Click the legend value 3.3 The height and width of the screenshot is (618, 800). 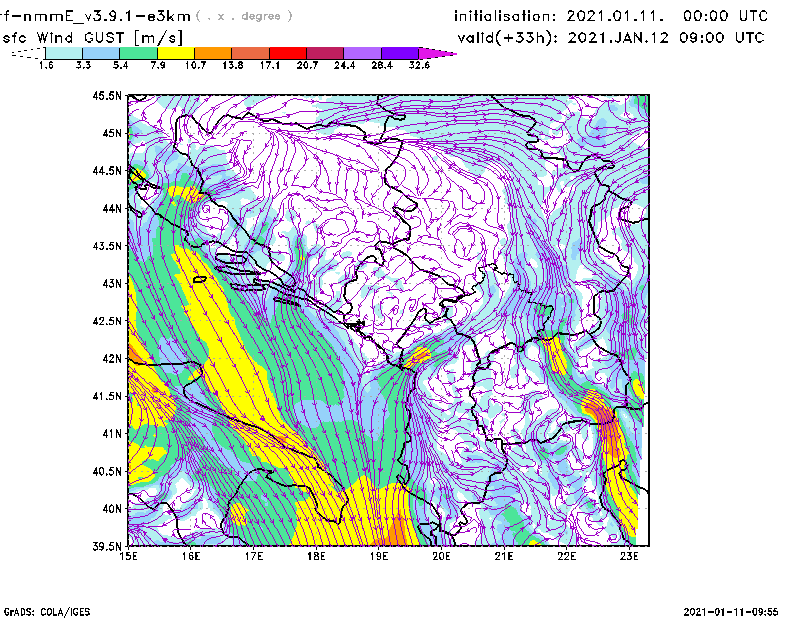pos(83,65)
